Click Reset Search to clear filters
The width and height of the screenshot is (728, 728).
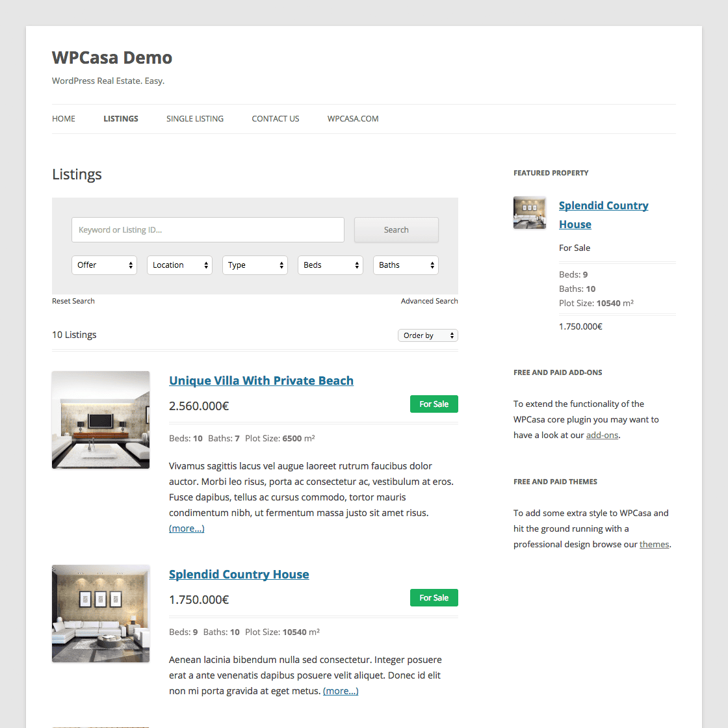73,300
